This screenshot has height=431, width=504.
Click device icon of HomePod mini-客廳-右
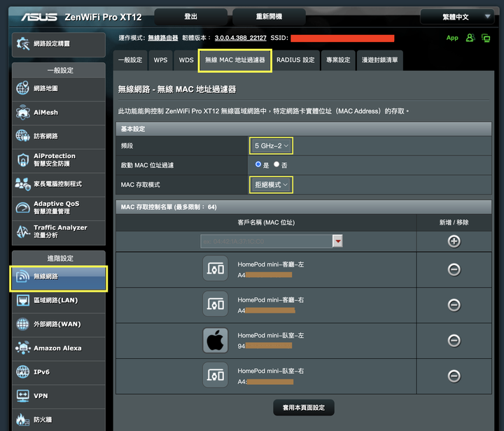click(x=216, y=304)
